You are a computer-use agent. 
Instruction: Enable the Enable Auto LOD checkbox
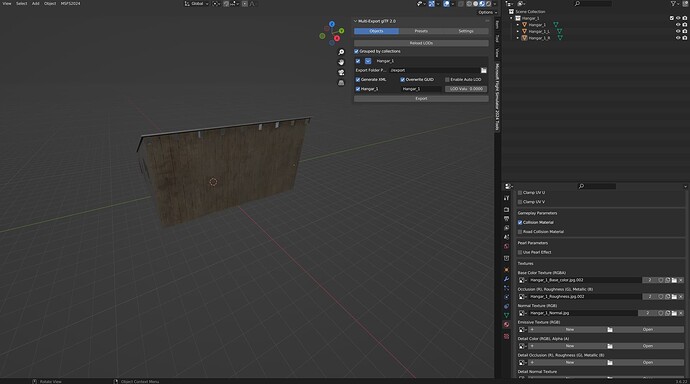[447, 80]
